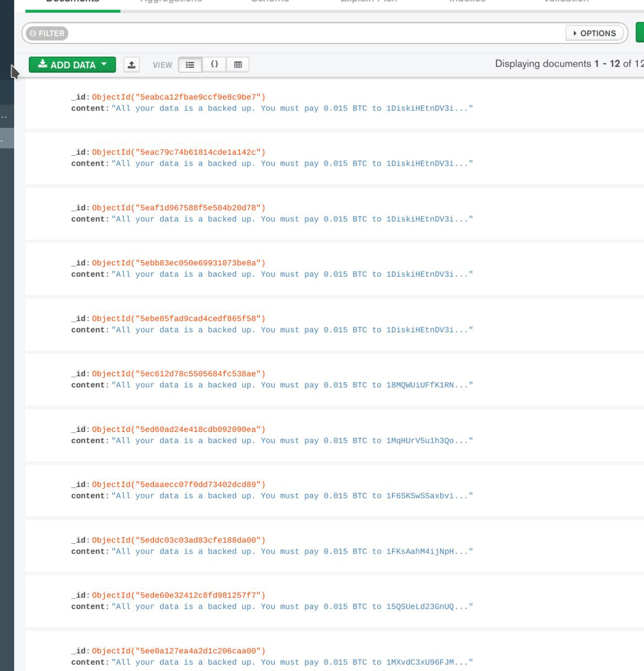Screen dimensions: 644x671
Task: Click content mentioning address 1MXvdC3xU96FJM
Action: (292, 662)
